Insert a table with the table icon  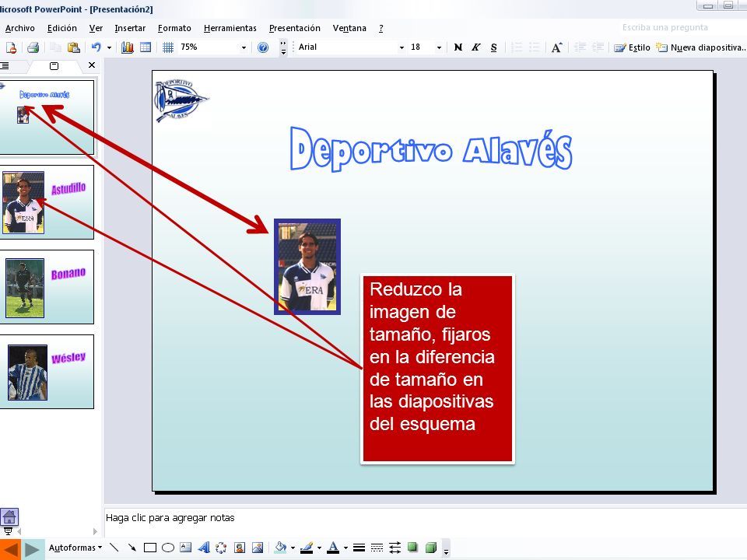(146, 47)
